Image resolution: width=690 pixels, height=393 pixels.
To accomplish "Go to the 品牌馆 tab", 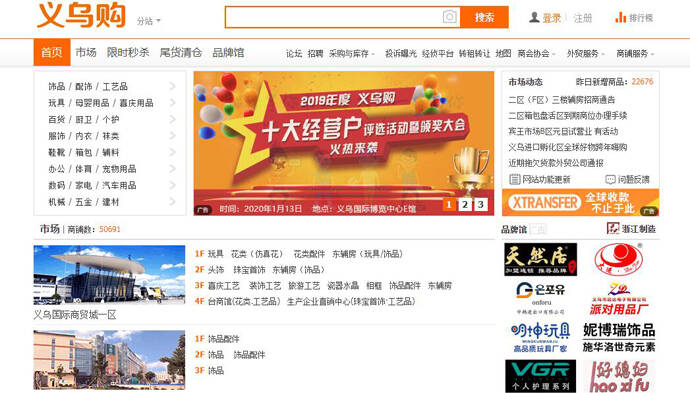I will pos(228,53).
